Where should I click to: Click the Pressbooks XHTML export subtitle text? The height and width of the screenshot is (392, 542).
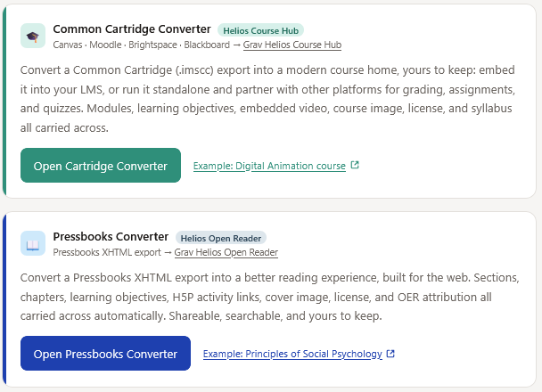[x=107, y=252]
